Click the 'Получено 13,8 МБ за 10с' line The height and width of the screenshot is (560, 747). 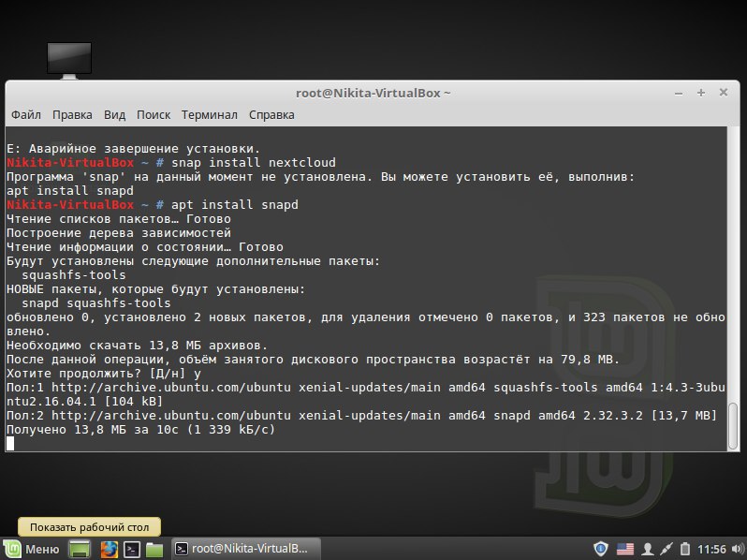[x=141, y=430]
